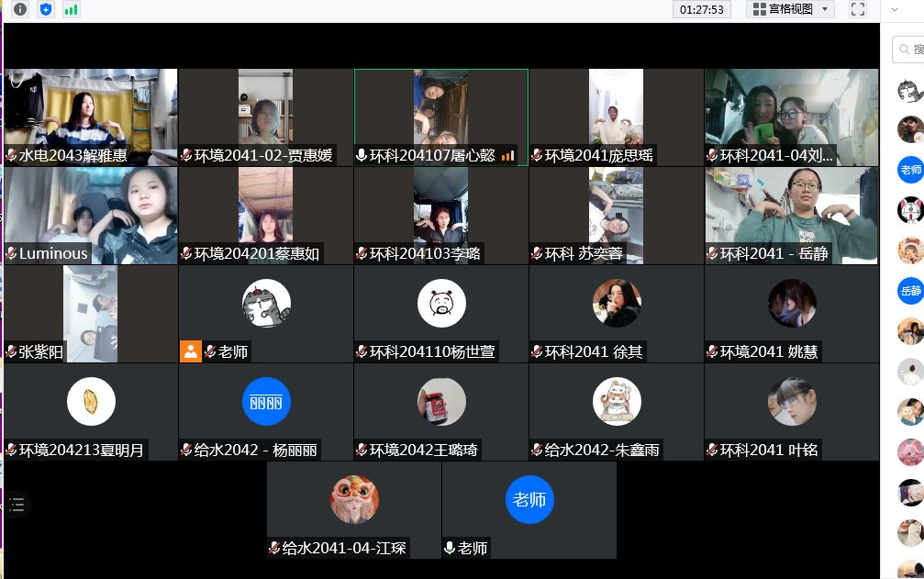Toggle the muted mic on 给水2041-04-江琛 tile
This screenshot has height=579, width=924.
click(274, 548)
